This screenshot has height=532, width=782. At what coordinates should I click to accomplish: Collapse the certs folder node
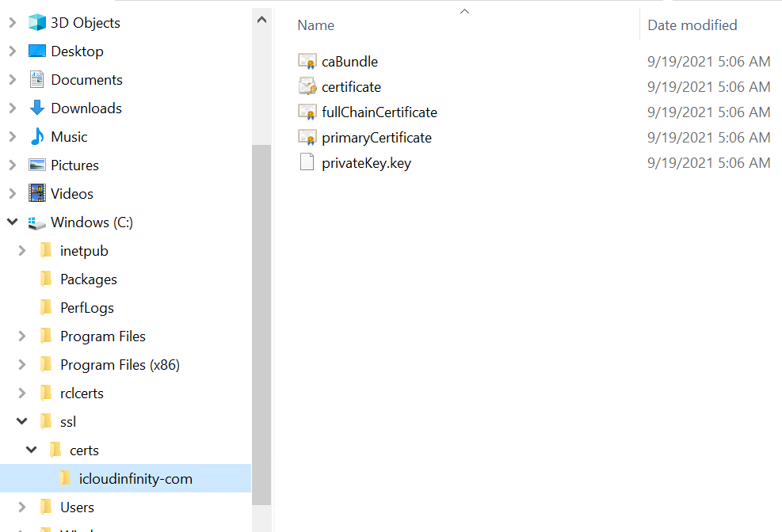(32, 450)
